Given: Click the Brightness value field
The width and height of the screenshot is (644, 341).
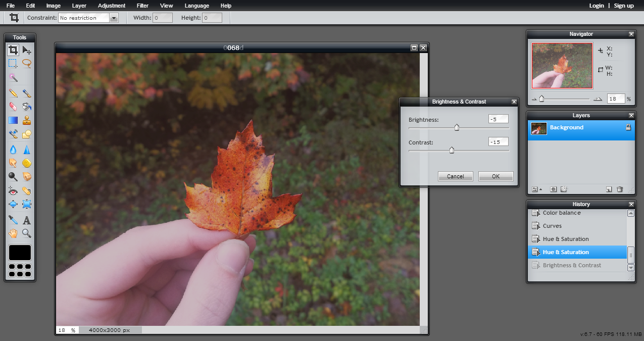Looking at the screenshot, I should tap(498, 120).
